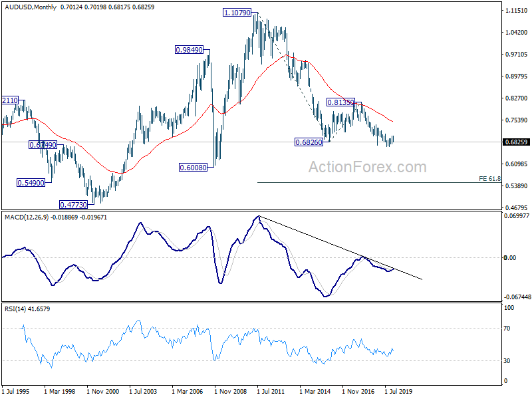The width and height of the screenshot is (532, 399).
Task: Click the 1 Jul 2019 date label
Action: (x=398, y=391)
